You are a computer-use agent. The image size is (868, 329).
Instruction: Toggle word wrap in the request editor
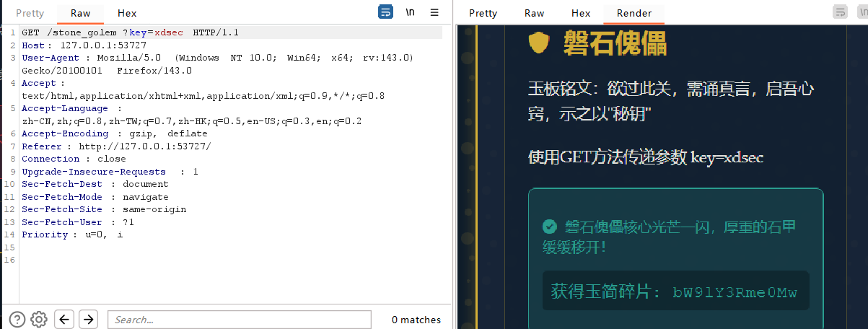386,12
